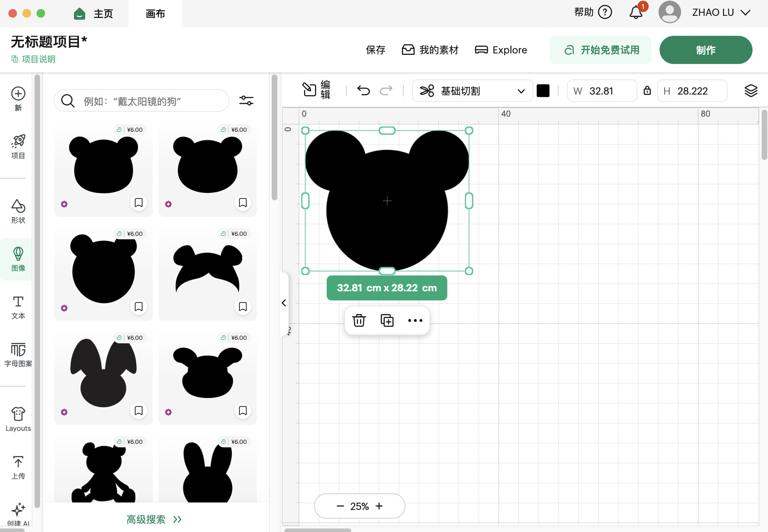Select the mouse head shape on canvas

(387, 201)
